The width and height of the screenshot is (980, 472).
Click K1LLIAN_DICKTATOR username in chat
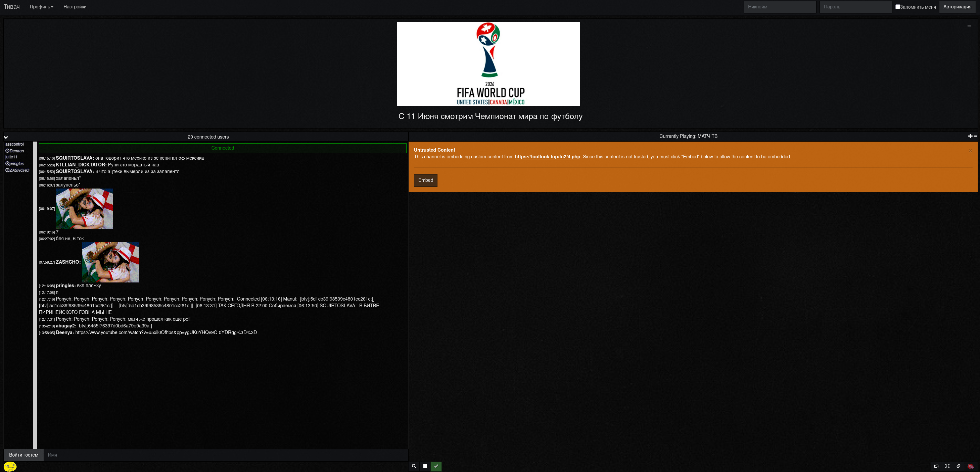coord(81,165)
